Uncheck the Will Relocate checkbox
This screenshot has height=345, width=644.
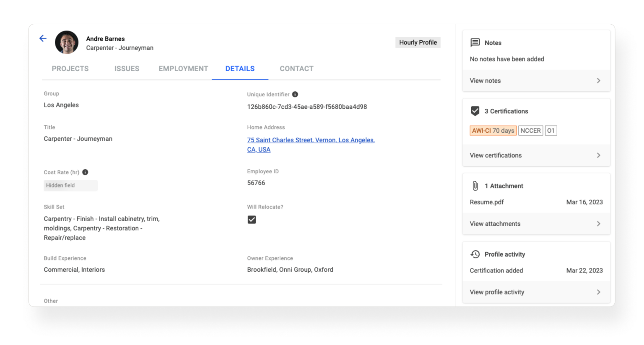point(251,219)
